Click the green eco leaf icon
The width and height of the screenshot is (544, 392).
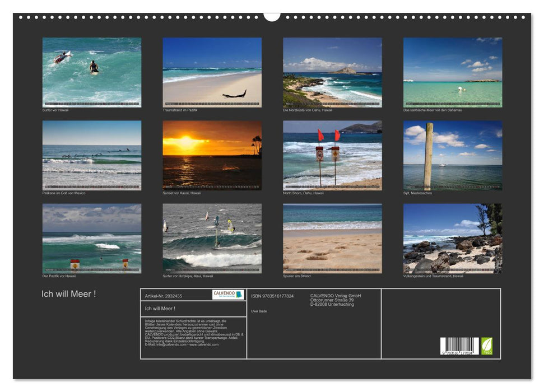487,346
